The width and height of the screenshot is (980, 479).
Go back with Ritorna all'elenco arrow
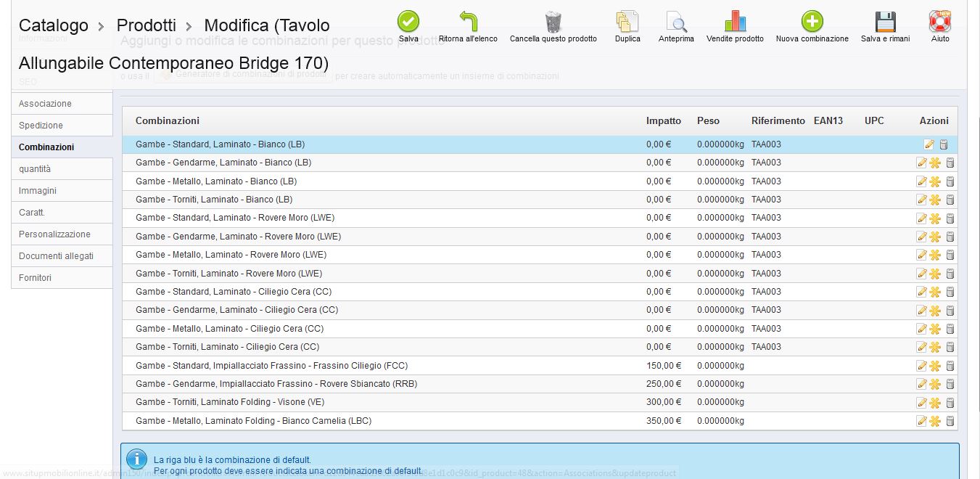click(x=468, y=21)
